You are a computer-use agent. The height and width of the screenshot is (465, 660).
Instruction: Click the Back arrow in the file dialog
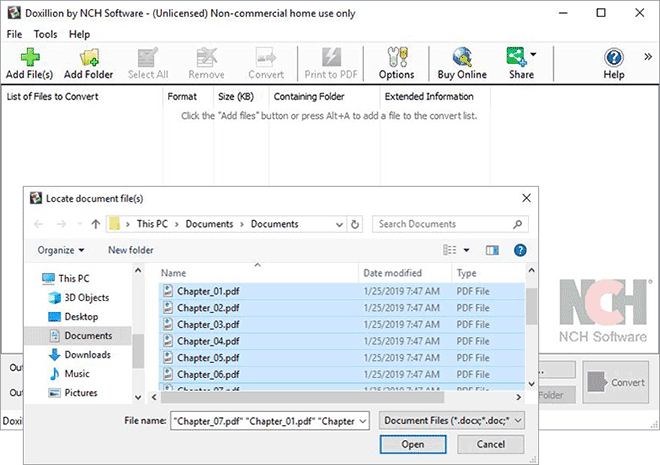click(39, 224)
